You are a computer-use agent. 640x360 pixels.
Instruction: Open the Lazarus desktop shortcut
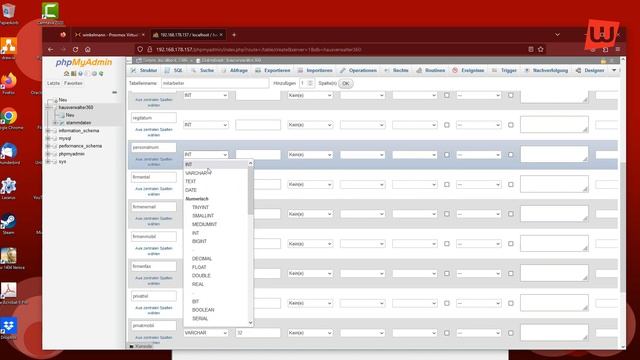(9, 189)
